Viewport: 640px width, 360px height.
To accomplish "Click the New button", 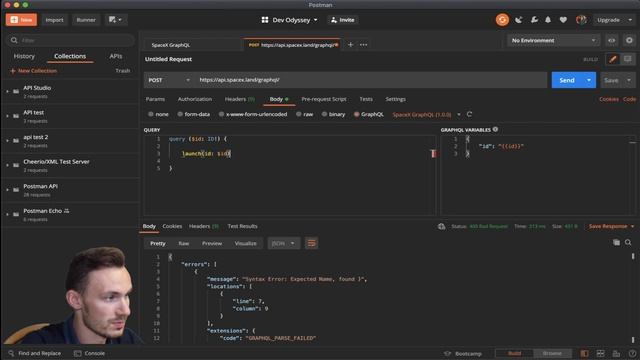I will click(x=21, y=20).
